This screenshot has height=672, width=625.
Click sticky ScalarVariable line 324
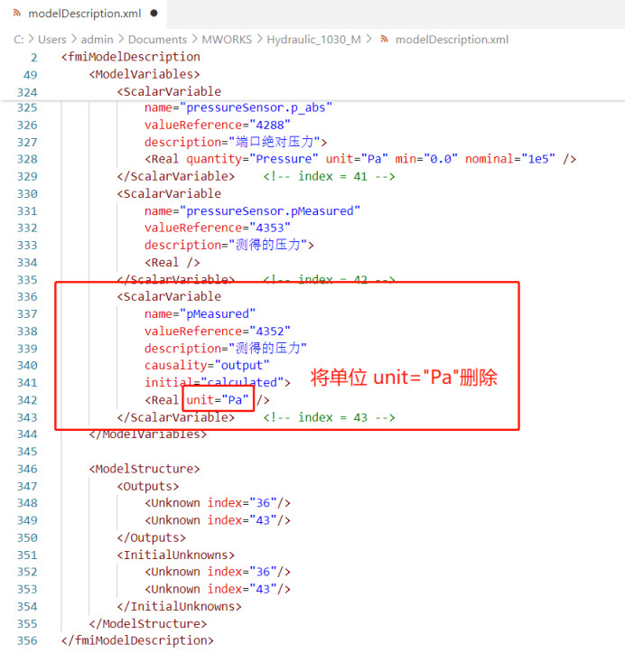[x=169, y=91]
